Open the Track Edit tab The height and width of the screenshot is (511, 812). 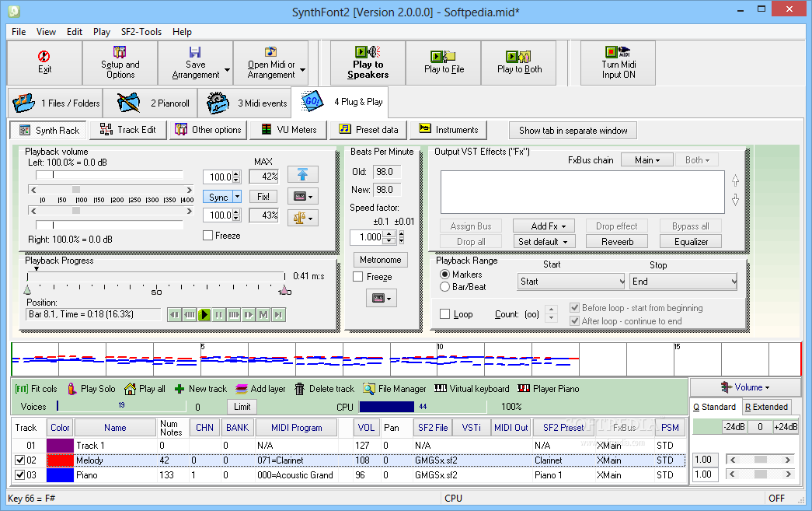coord(128,130)
